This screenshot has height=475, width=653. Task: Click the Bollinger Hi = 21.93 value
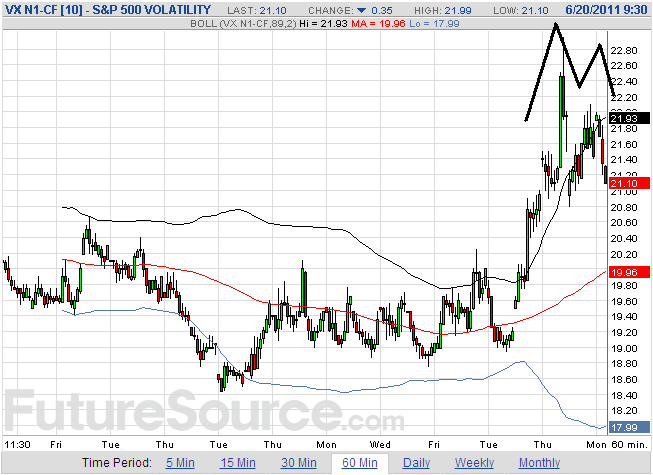(x=323, y=24)
